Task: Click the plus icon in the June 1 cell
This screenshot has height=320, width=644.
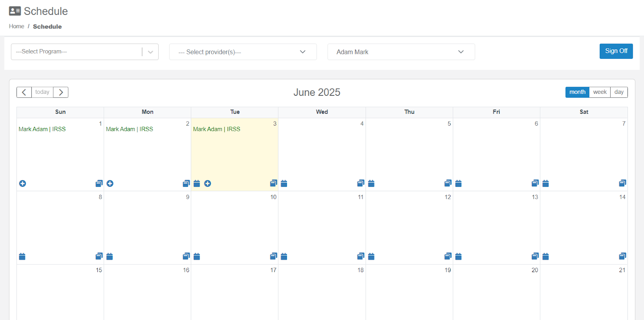Action: [x=23, y=184]
